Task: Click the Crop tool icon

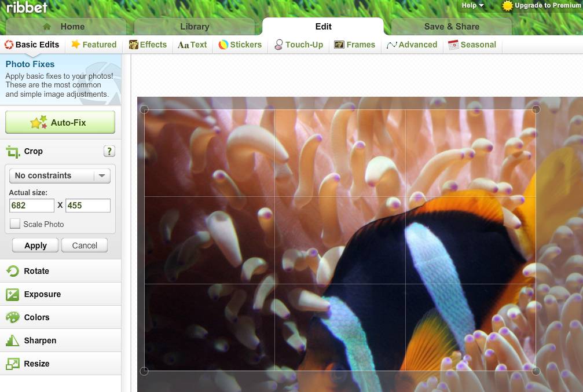Action: click(x=13, y=152)
